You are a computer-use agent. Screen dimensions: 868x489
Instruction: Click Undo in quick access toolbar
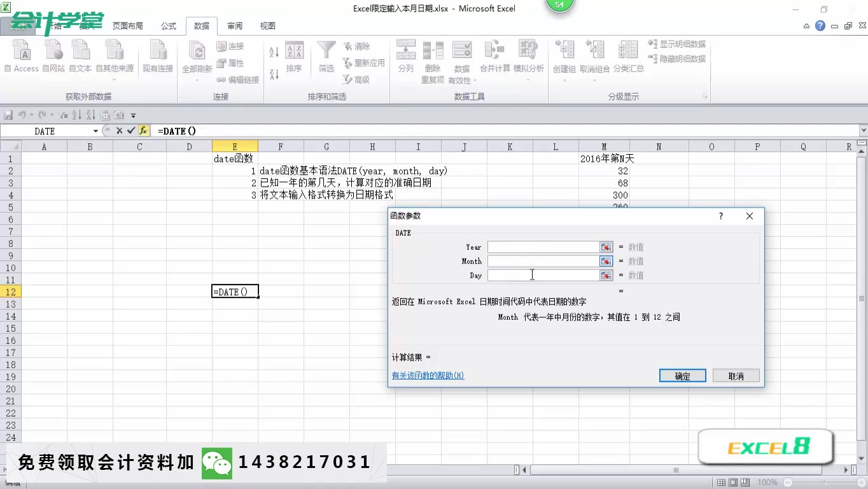(x=22, y=115)
